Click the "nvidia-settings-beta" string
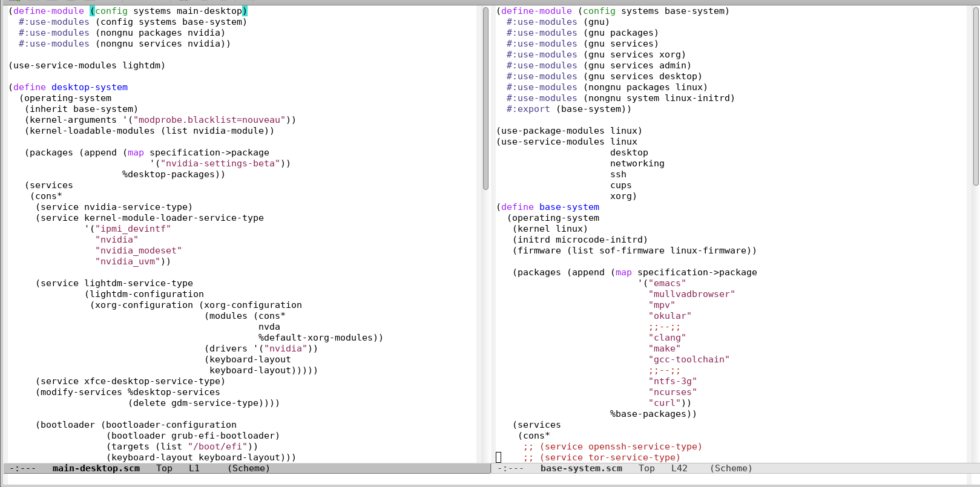The height and width of the screenshot is (487, 980). pos(222,163)
